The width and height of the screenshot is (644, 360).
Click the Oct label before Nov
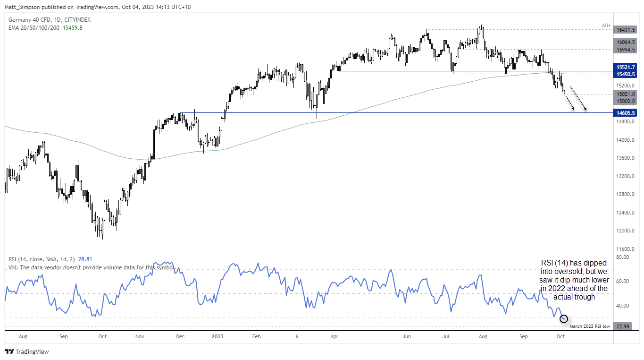[102, 337]
